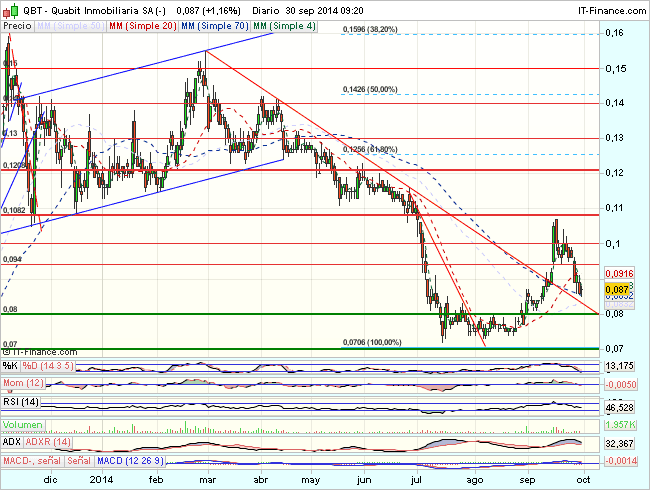Click the MACD (12 26 9) label
650x490 pixels.
[x=130, y=461]
